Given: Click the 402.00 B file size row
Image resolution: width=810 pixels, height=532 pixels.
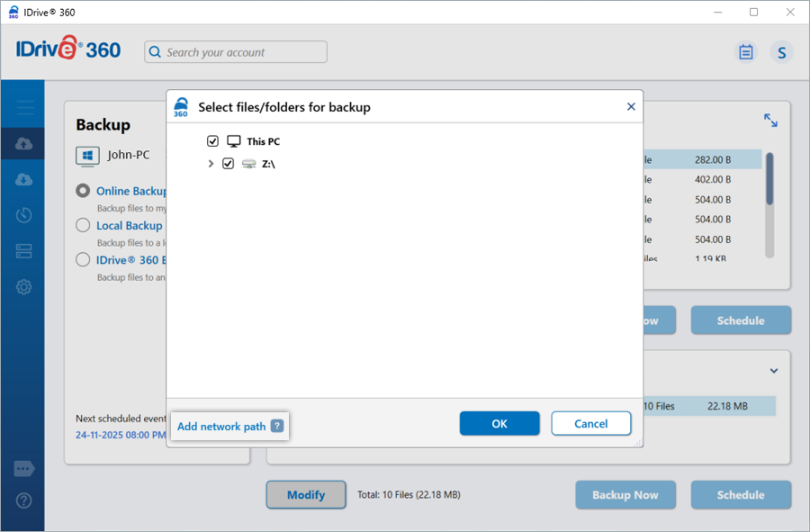Looking at the screenshot, I should tap(703, 180).
